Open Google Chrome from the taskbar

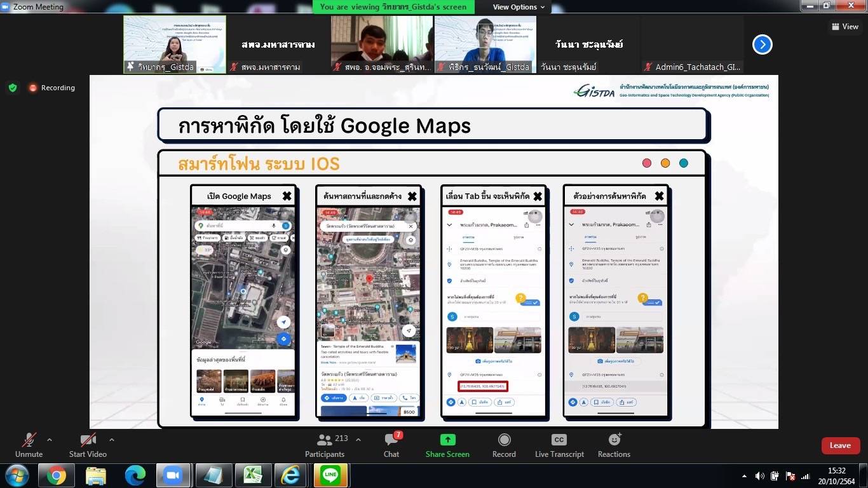56,475
